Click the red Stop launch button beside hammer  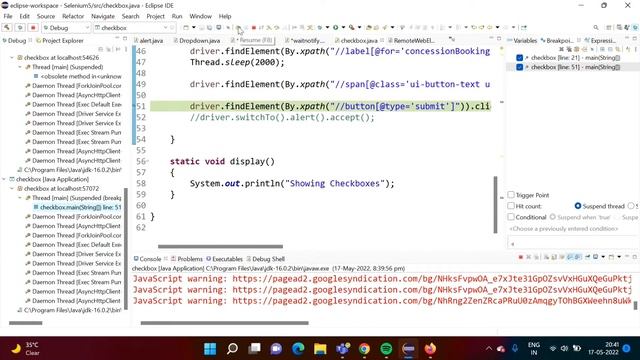[x=33, y=28]
